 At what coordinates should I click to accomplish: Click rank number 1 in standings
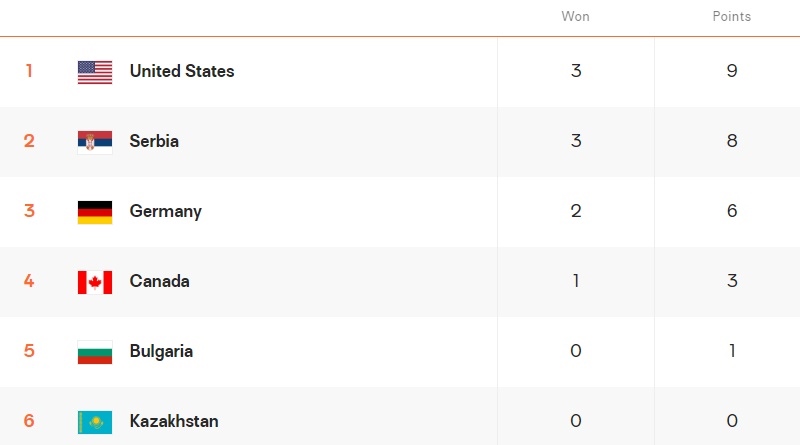point(29,72)
